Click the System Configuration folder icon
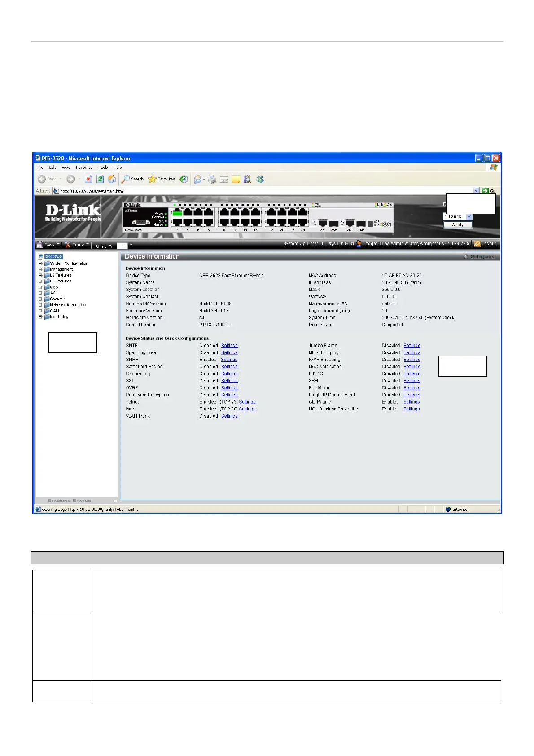This screenshot has height=756, width=534. click(x=47, y=264)
